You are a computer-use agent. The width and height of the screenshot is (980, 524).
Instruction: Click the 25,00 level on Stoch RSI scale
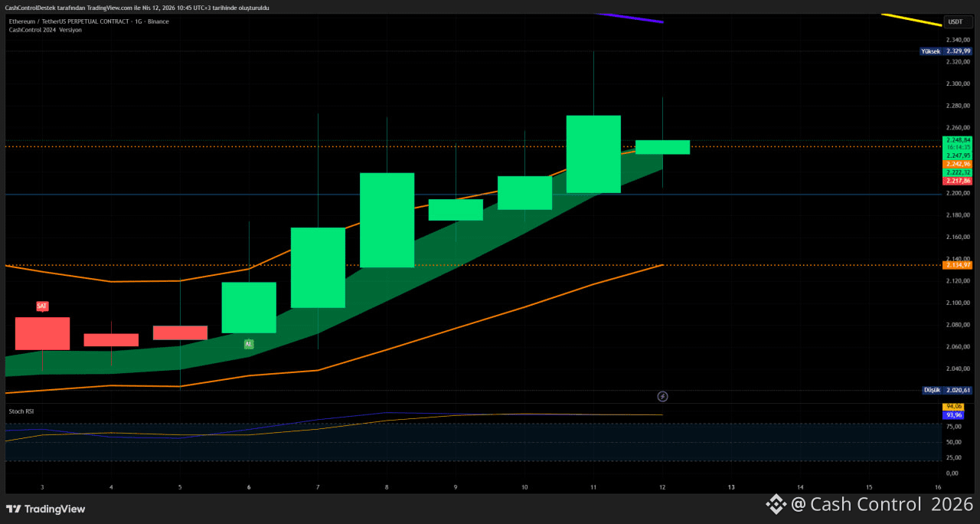coord(954,458)
